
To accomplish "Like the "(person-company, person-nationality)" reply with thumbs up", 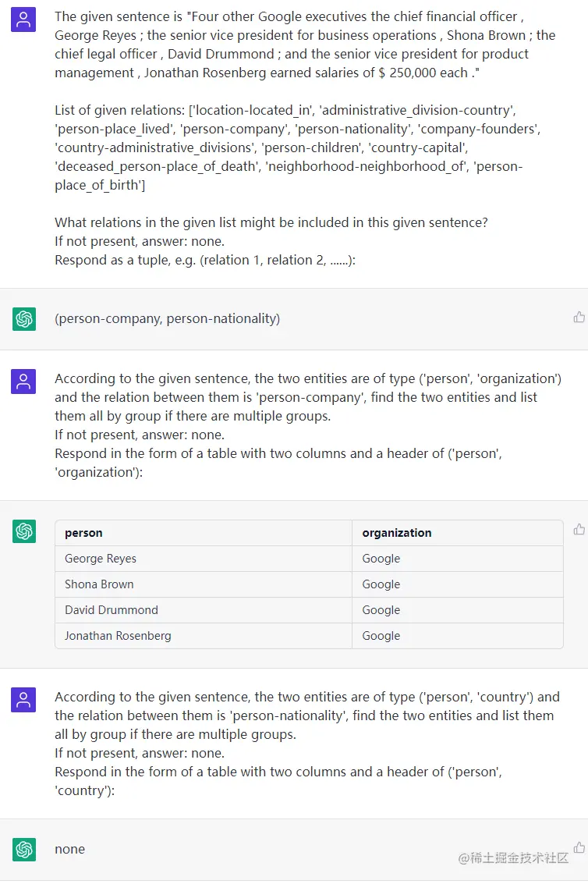I will click(579, 317).
